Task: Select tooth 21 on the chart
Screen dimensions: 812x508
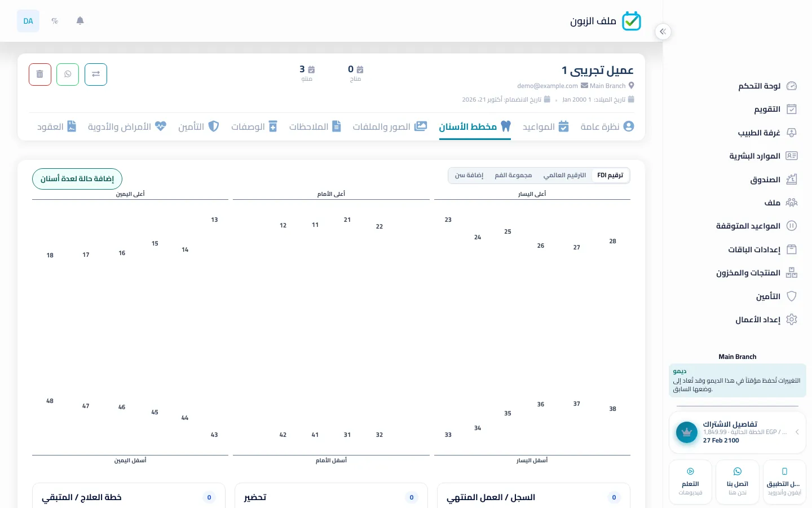Action: point(347,220)
